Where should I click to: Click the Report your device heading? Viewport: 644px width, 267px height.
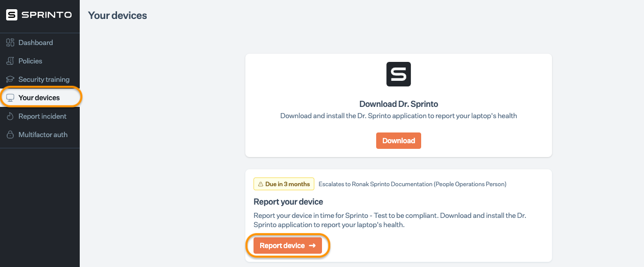coord(288,202)
